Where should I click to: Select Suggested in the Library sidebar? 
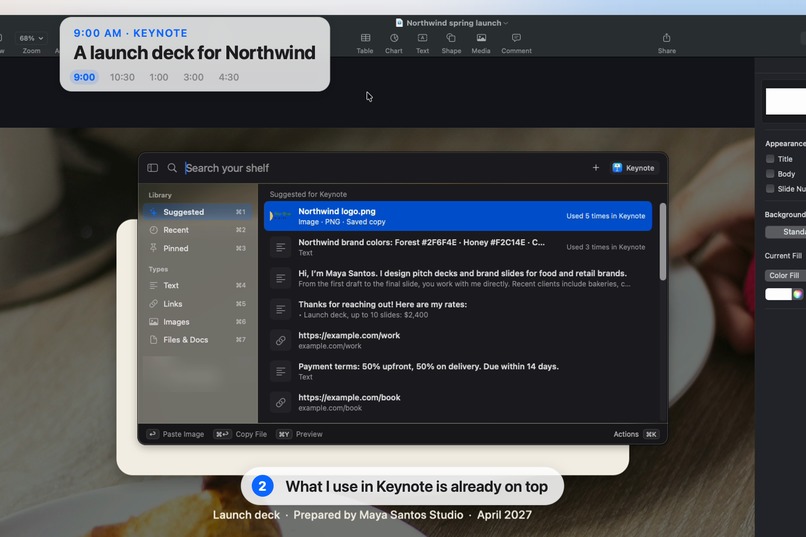pyautogui.click(x=197, y=212)
